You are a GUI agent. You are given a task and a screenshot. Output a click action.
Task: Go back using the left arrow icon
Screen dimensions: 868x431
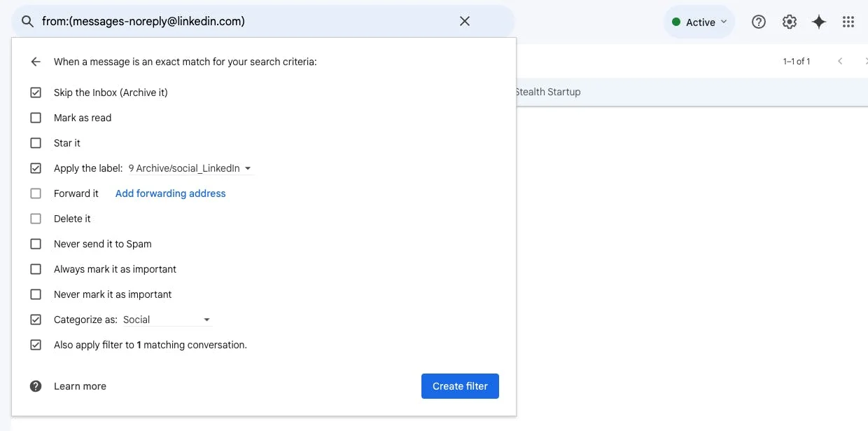36,62
